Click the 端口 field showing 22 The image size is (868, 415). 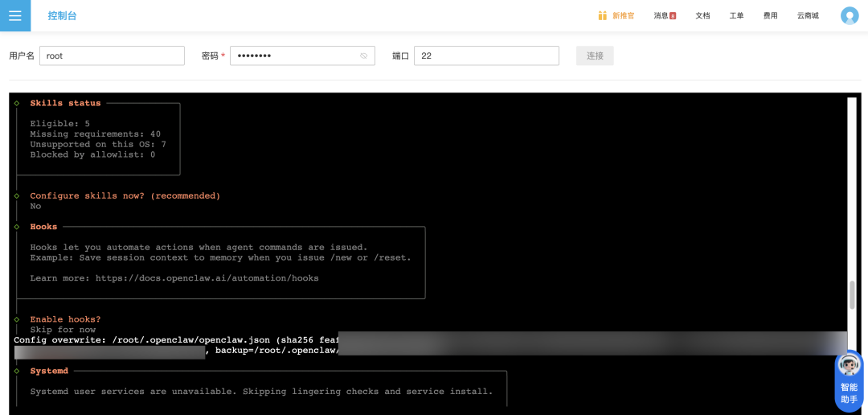pos(486,55)
